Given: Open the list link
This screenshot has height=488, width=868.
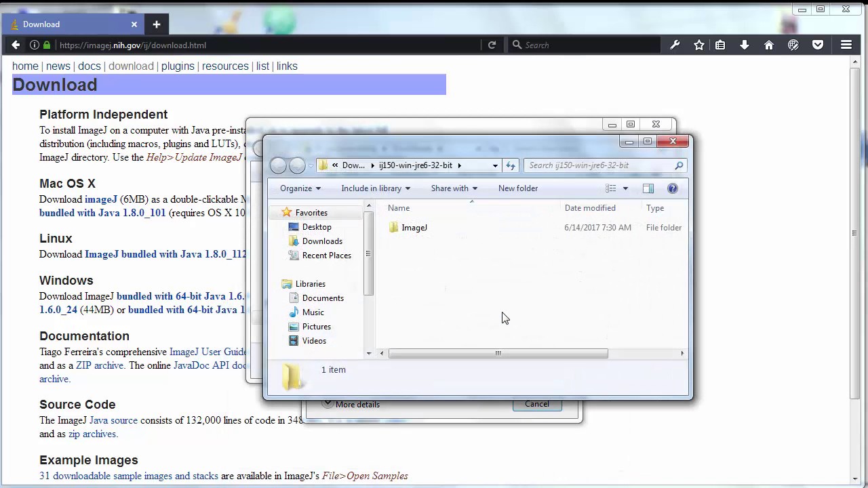Looking at the screenshot, I should tap(262, 66).
